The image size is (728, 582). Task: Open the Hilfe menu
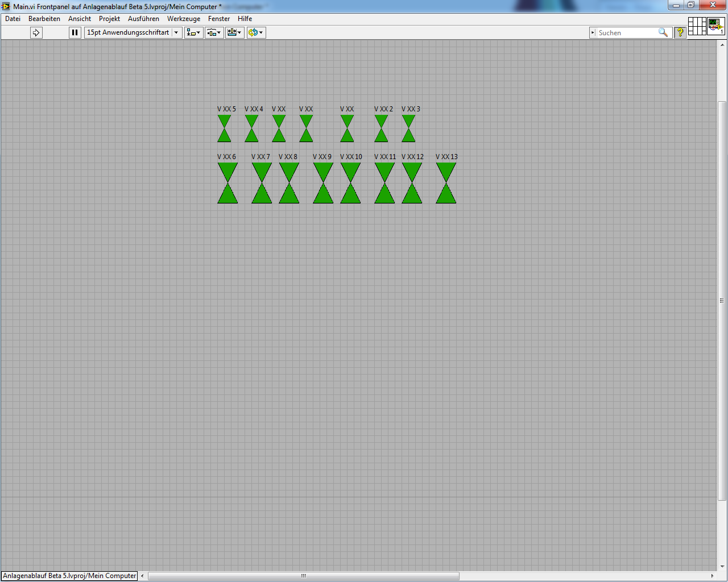(245, 19)
